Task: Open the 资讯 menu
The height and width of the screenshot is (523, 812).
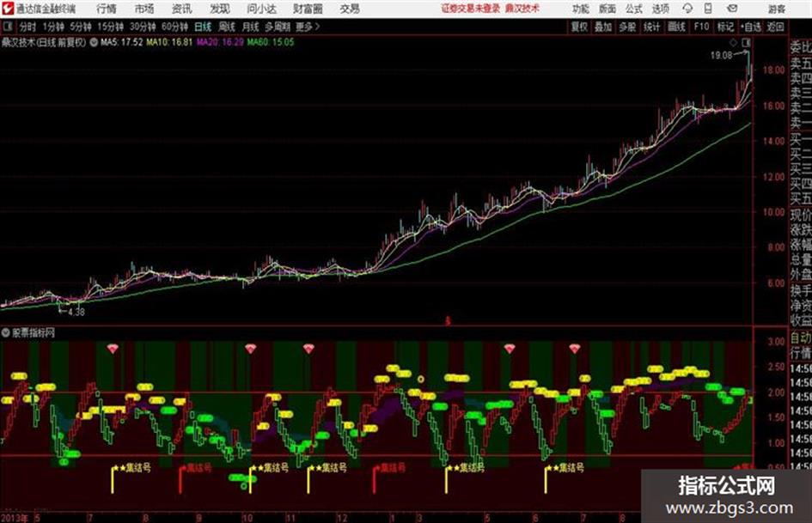Action: tap(181, 9)
